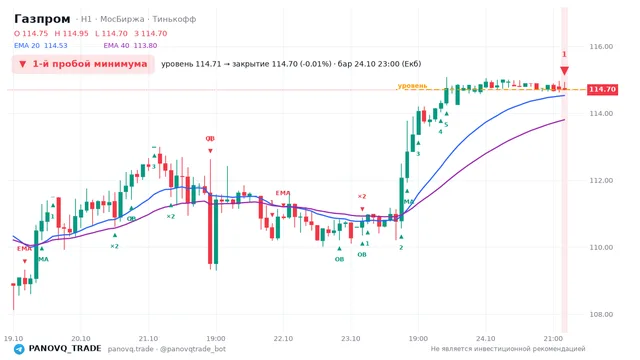The image size is (640, 360).
Task: Click the green ×2 marker near 20.10
Action: point(114,246)
